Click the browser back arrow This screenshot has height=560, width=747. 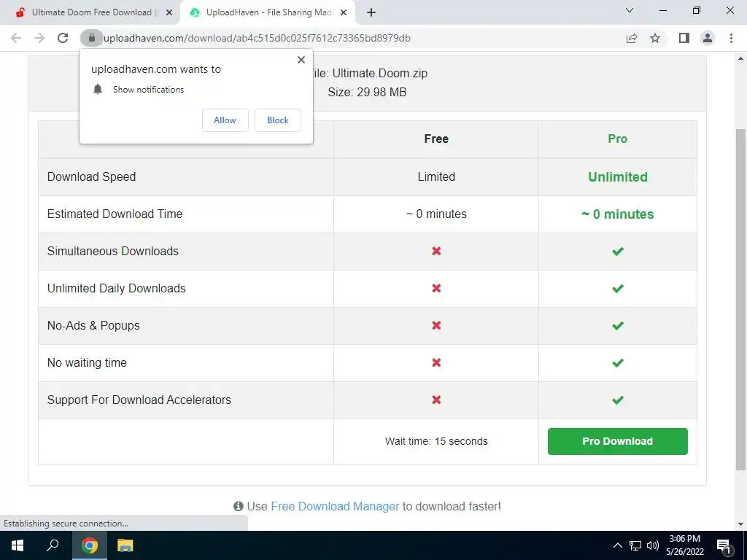point(16,38)
